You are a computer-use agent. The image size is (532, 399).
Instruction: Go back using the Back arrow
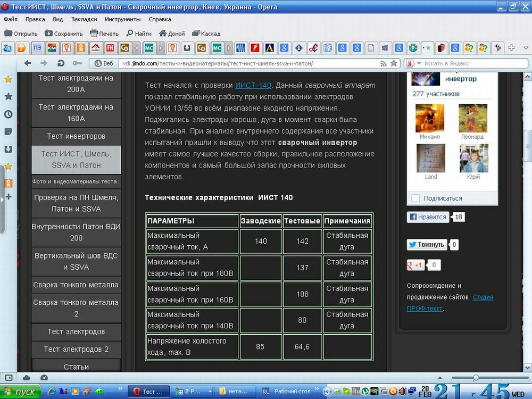point(28,63)
